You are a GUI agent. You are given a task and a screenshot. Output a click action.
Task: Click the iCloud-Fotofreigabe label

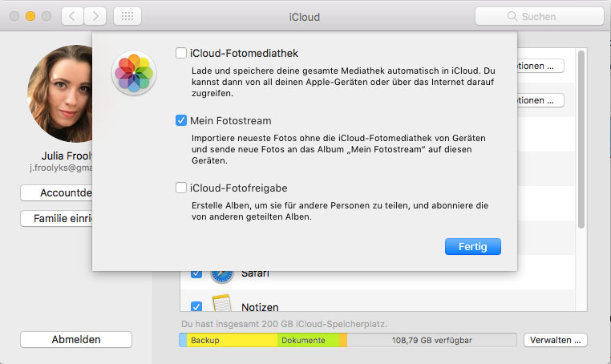(238, 188)
